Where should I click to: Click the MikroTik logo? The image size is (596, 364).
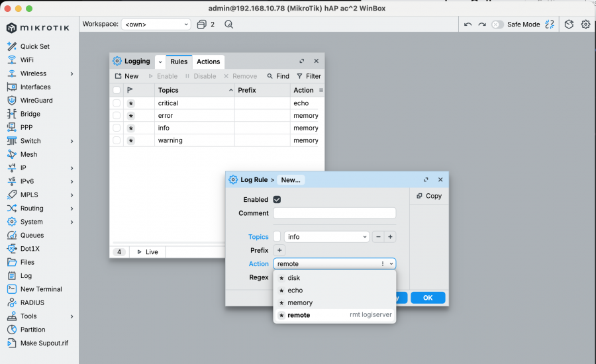point(38,28)
